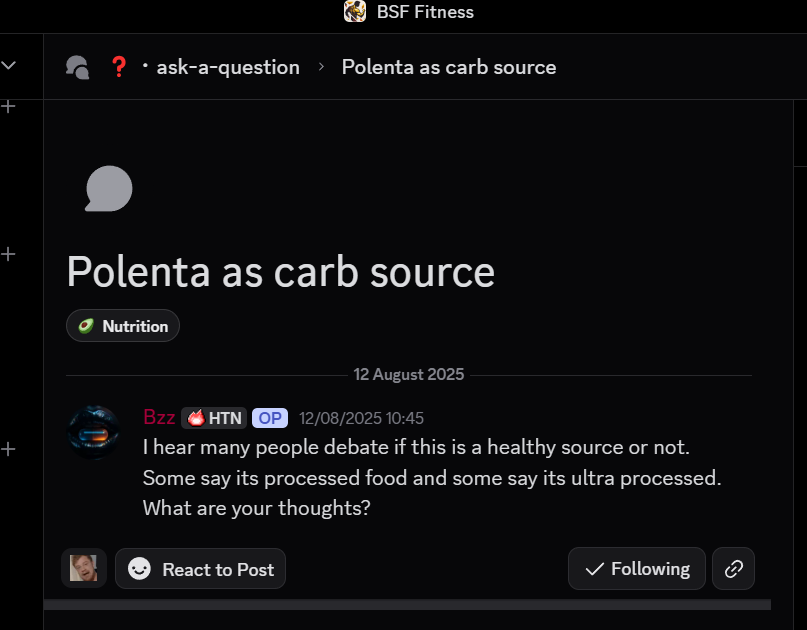This screenshot has width=807, height=630.
Task: Click the BSF Fitness server icon
Action: point(355,11)
